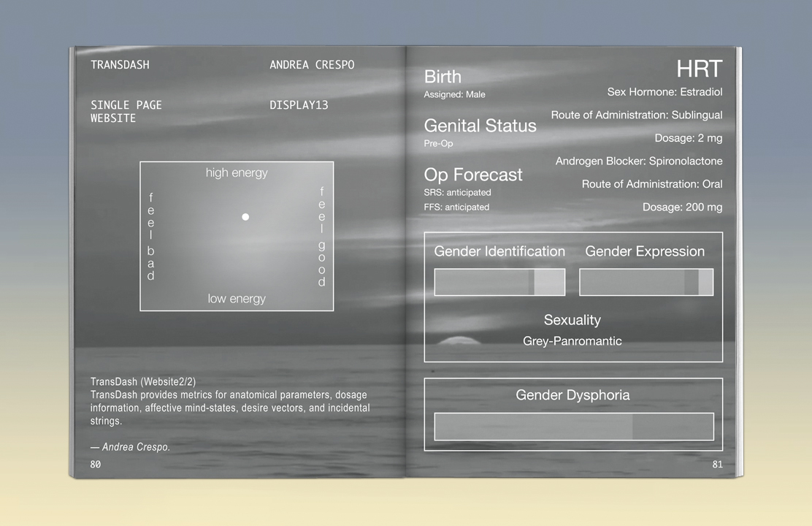
Task: Click the vertical 'feel good' label
Action: (x=321, y=236)
